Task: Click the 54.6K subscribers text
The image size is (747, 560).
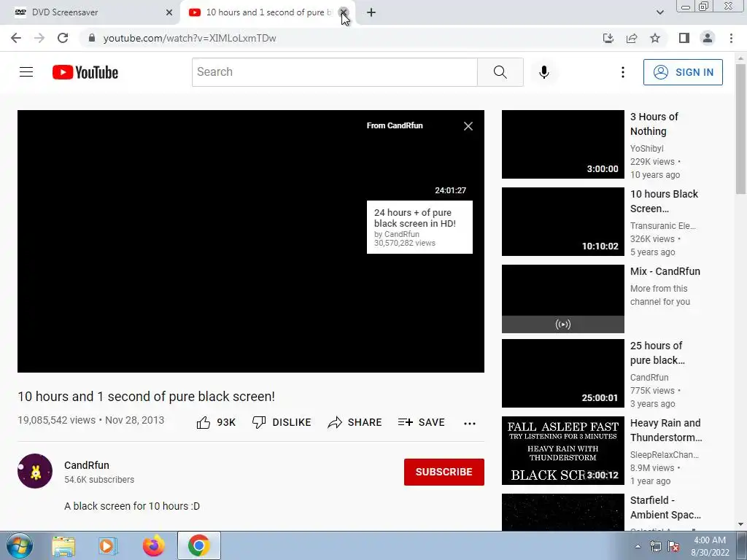Action: click(99, 480)
